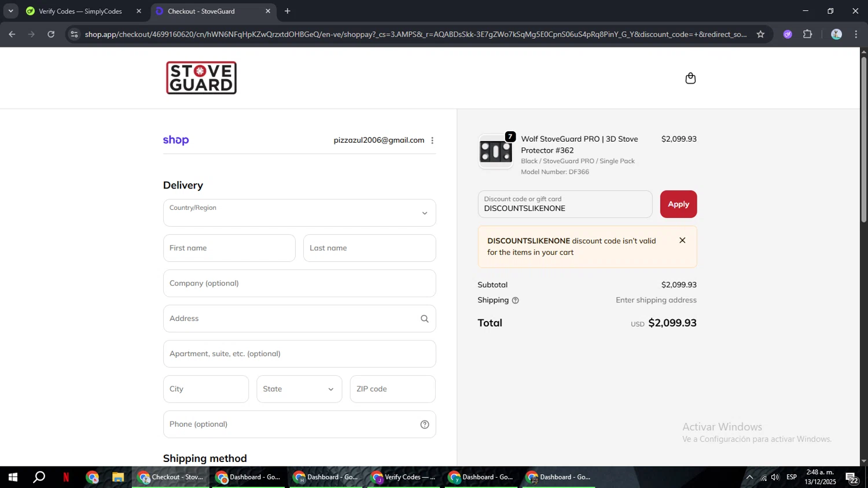868x488 pixels.
Task: Close the Verify Codes tab
Action: [139, 11]
